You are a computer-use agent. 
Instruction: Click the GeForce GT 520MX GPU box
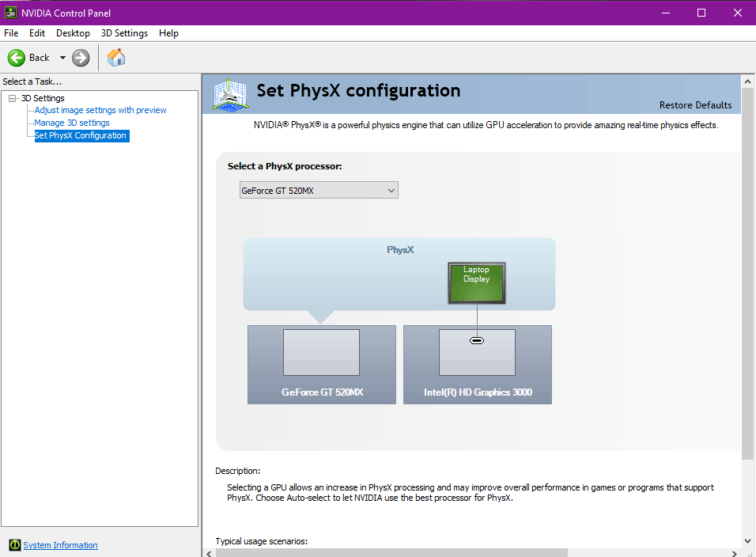coord(322,365)
